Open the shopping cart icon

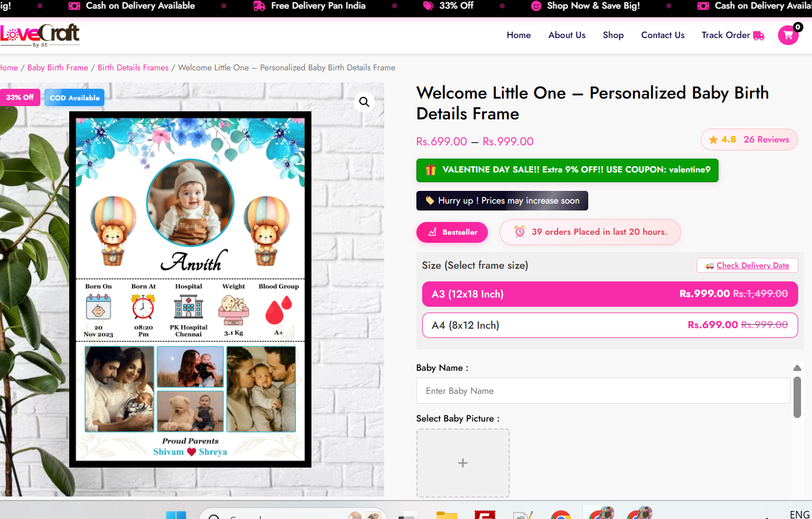click(788, 35)
